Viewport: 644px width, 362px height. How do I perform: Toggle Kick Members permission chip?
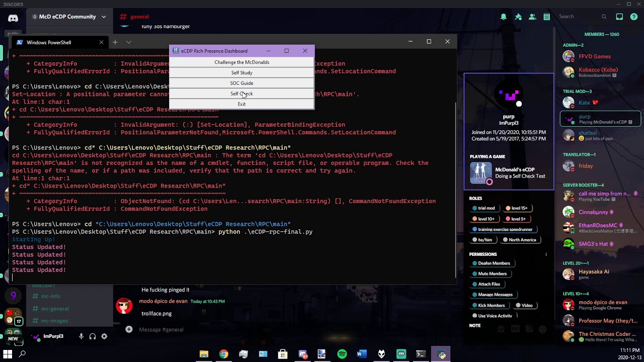(489, 306)
